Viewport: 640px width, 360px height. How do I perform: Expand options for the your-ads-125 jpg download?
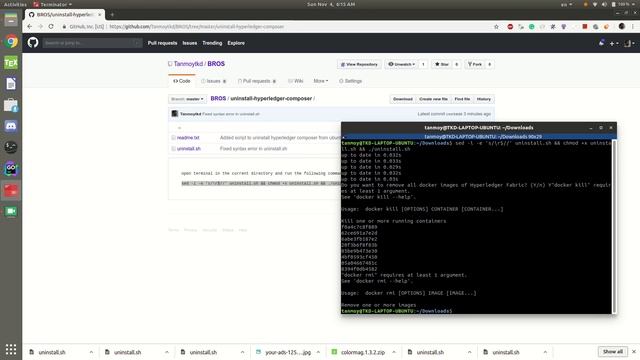pos(318,352)
